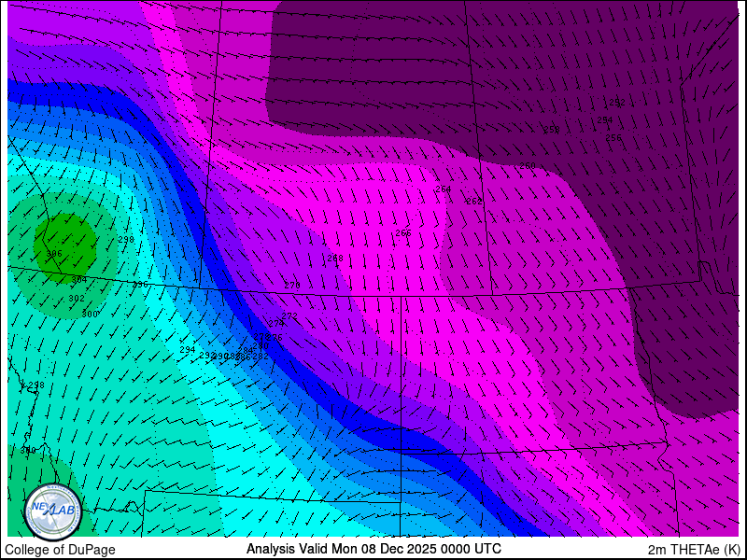
Task: Pick the 254 contour value
Action: pos(605,120)
